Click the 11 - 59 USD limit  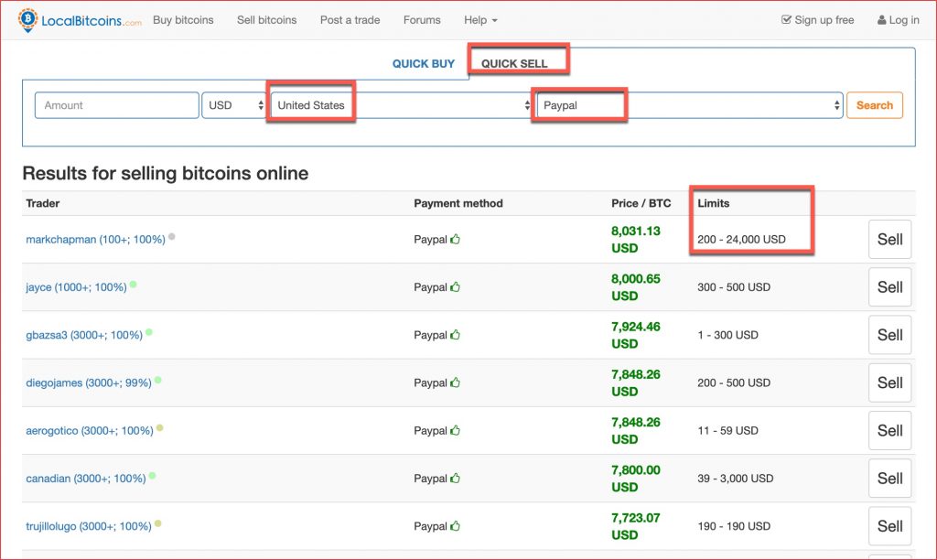[x=727, y=430]
